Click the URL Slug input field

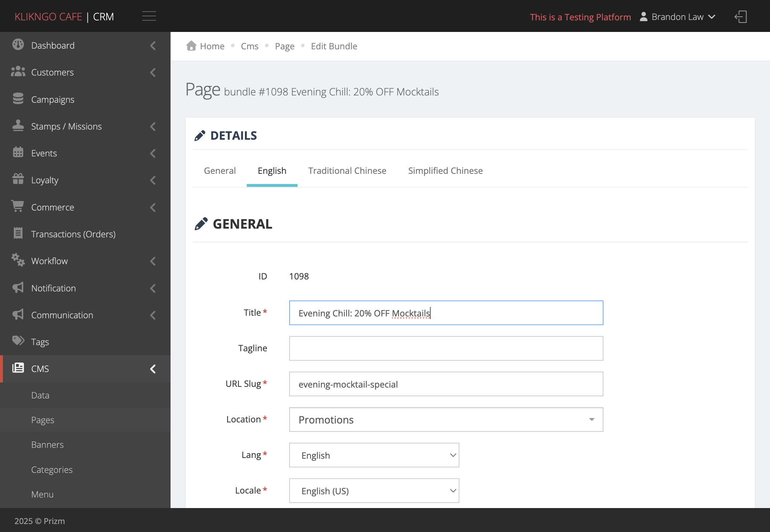click(x=446, y=384)
